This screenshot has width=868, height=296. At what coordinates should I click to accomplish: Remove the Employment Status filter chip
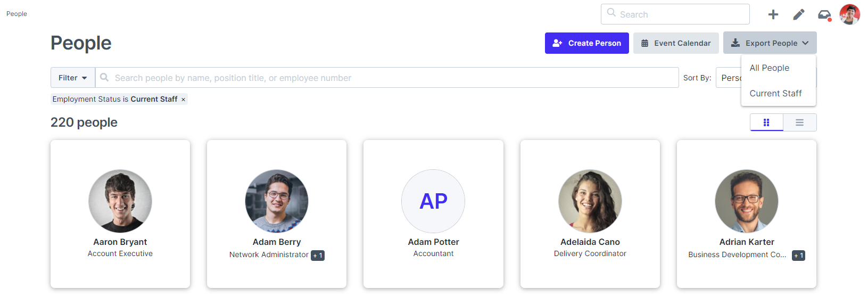[x=183, y=100]
